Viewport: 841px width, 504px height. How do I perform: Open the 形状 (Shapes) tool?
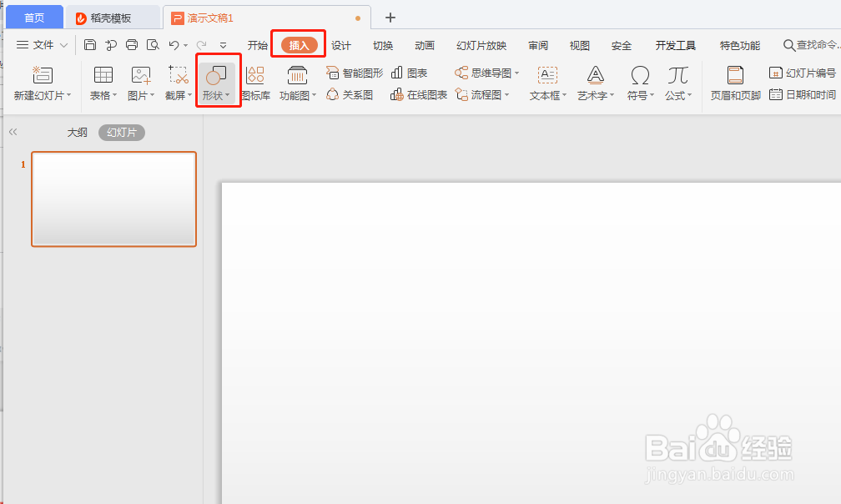coord(218,81)
